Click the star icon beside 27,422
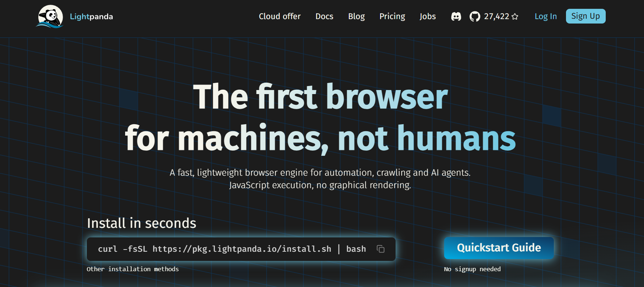 tap(515, 17)
